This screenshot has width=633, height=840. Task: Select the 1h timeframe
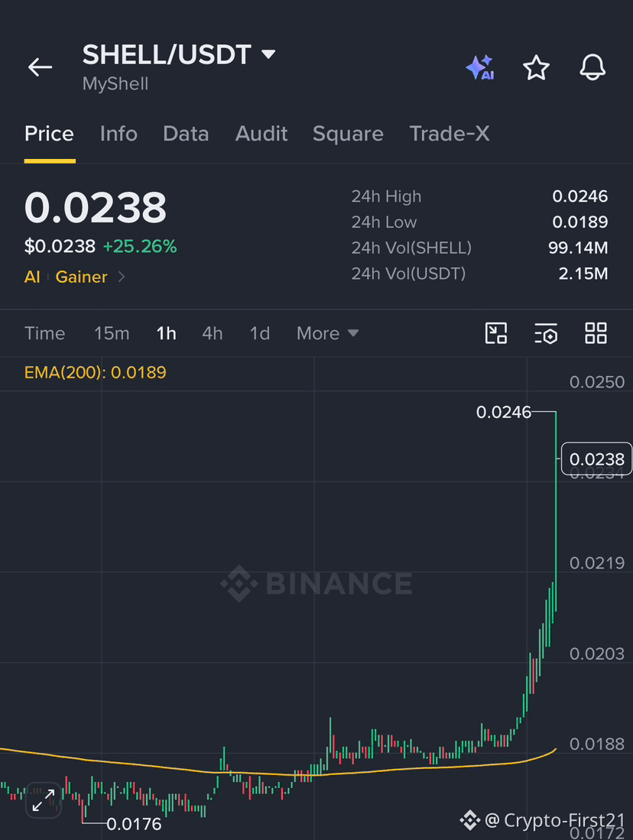tap(166, 333)
